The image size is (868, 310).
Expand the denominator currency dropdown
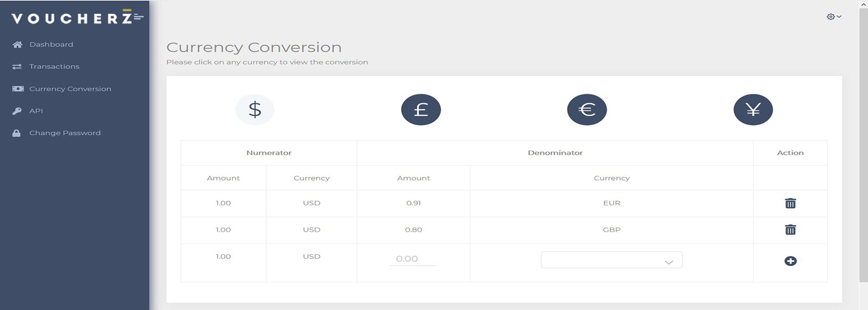point(611,260)
